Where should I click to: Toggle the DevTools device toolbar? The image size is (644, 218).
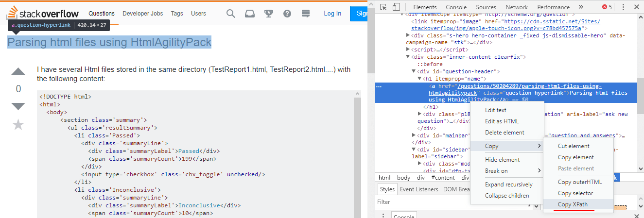click(396, 7)
